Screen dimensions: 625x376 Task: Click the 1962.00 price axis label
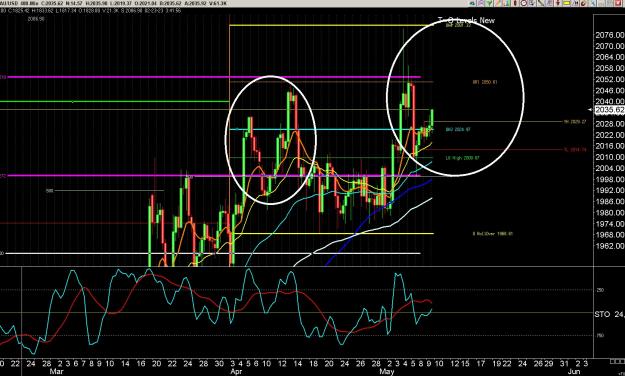(x=610, y=246)
